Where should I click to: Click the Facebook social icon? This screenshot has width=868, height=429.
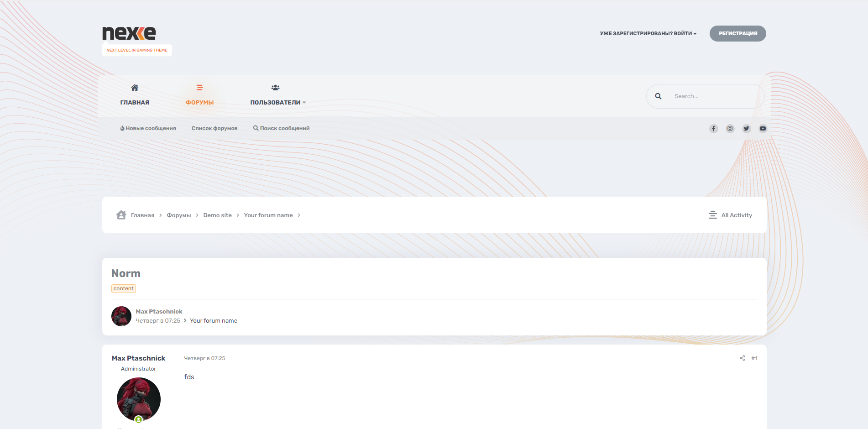713,129
